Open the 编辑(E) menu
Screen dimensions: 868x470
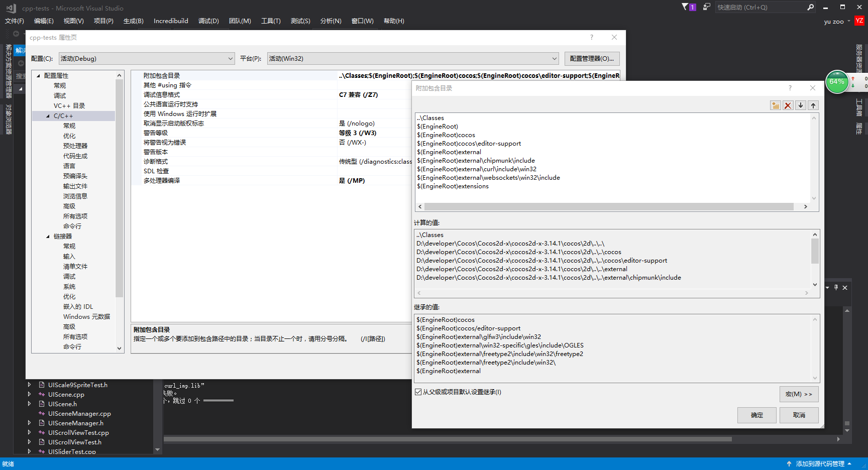44,21
